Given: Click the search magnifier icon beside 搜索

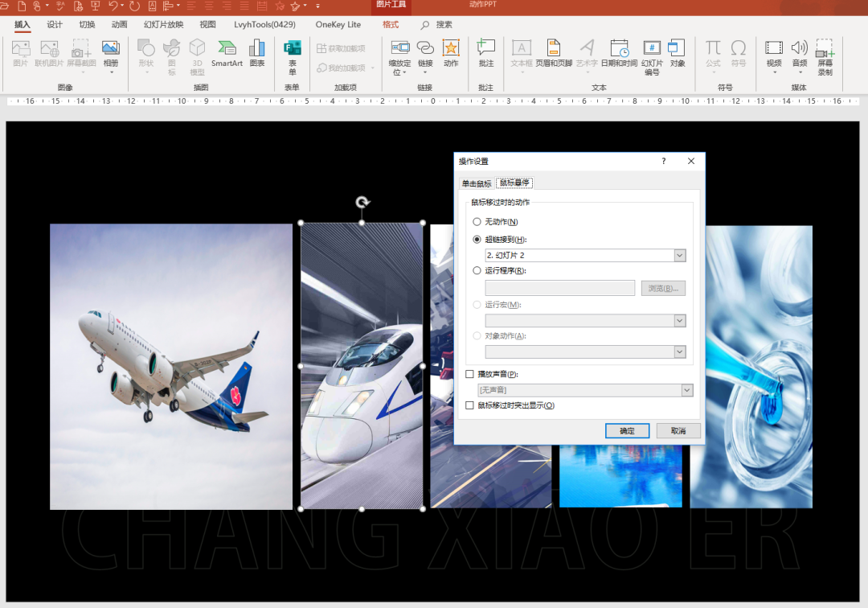Looking at the screenshot, I should tap(425, 25).
